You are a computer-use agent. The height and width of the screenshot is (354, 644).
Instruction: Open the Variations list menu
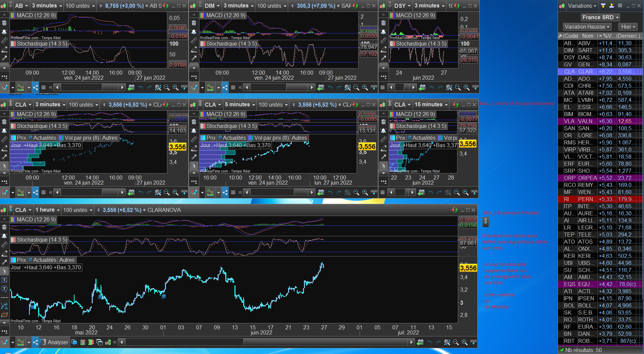[582, 6]
